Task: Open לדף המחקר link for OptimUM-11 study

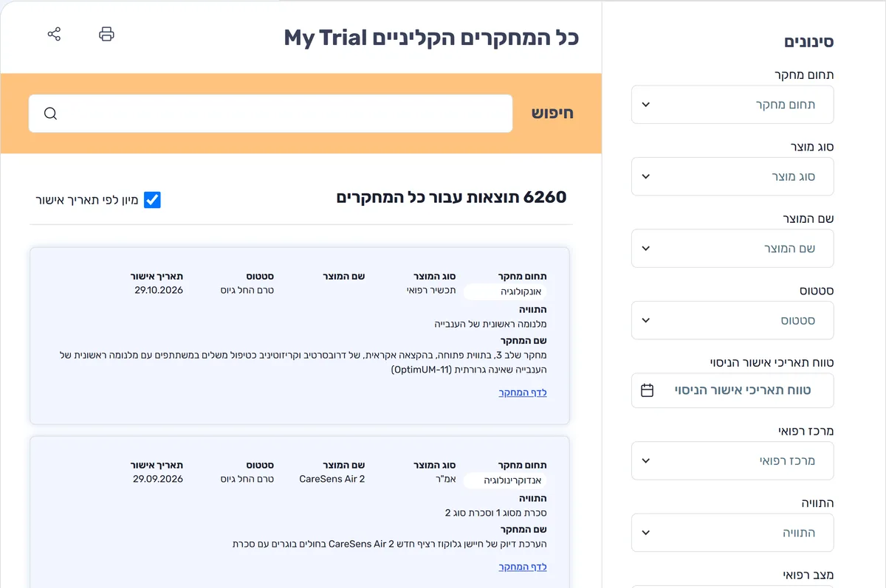Action: coord(523,393)
